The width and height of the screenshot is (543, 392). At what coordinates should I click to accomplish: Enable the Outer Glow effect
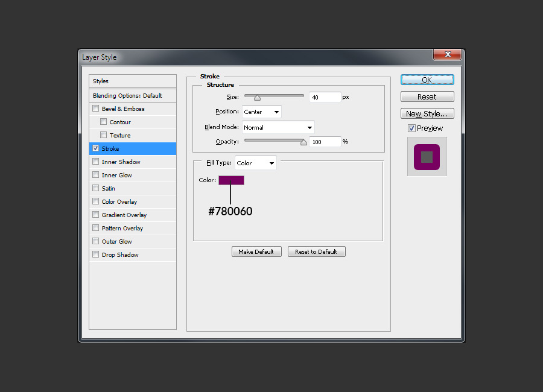(95, 241)
